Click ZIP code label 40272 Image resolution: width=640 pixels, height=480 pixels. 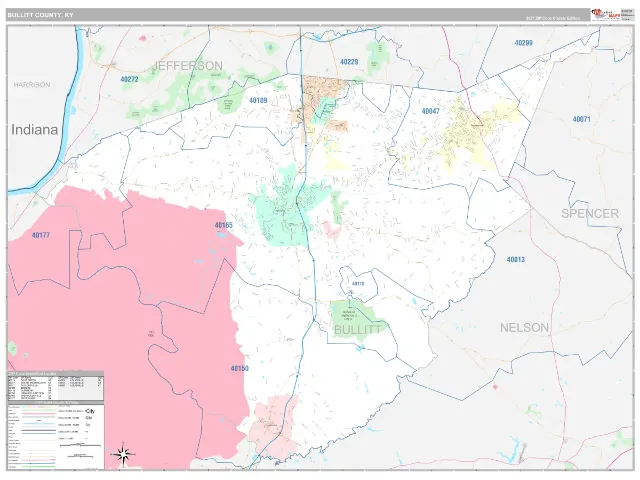click(129, 79)
